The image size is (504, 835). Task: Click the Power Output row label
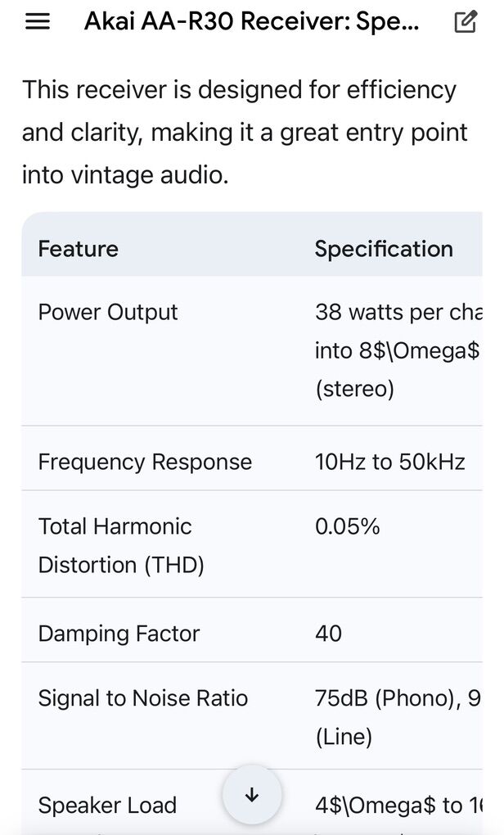[108, 313]
